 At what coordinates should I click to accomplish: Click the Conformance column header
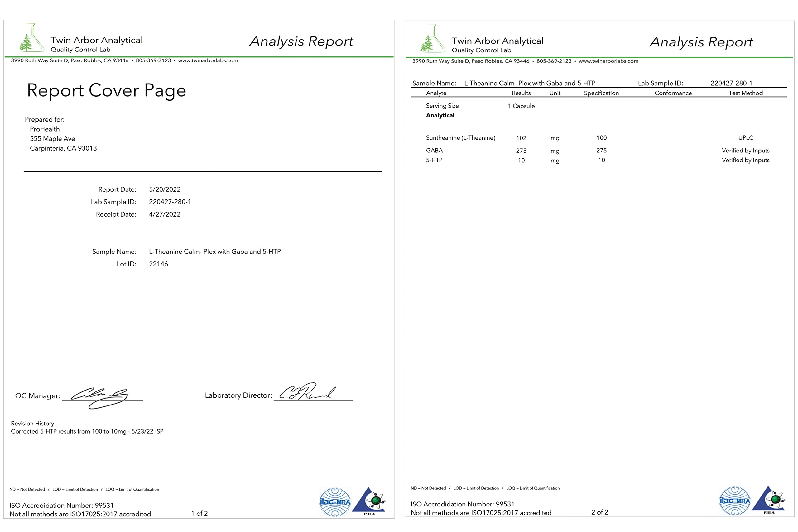click(673, 93)
